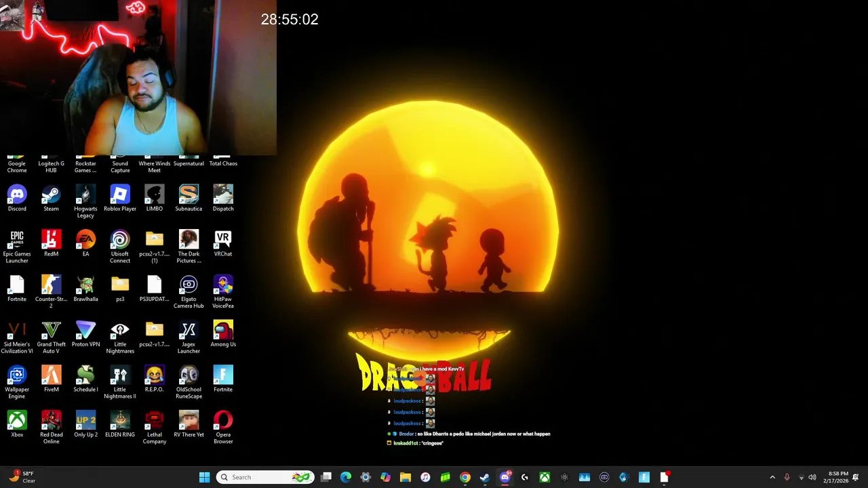Open the Discord desktop shortcut
Screen dimensions: 868x488
tap(17, 199)
